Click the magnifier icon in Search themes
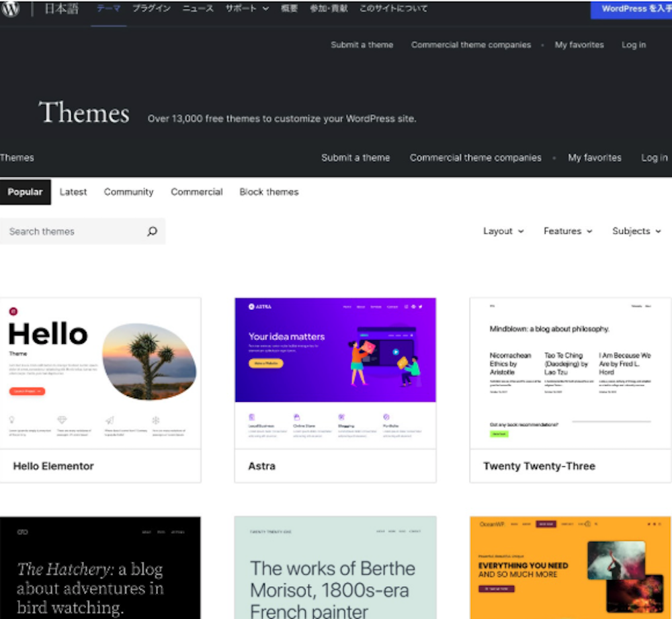672x619 pixels. coord(152,231)
